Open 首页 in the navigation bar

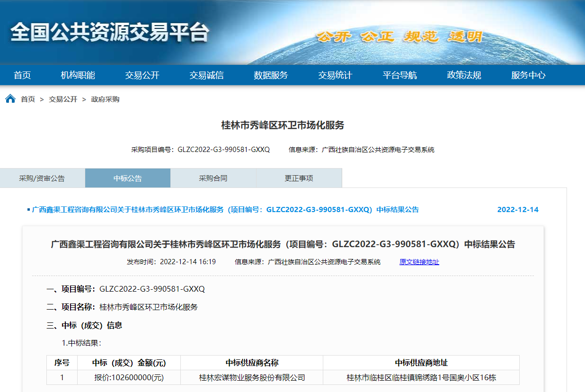click(x=22, y=75)
